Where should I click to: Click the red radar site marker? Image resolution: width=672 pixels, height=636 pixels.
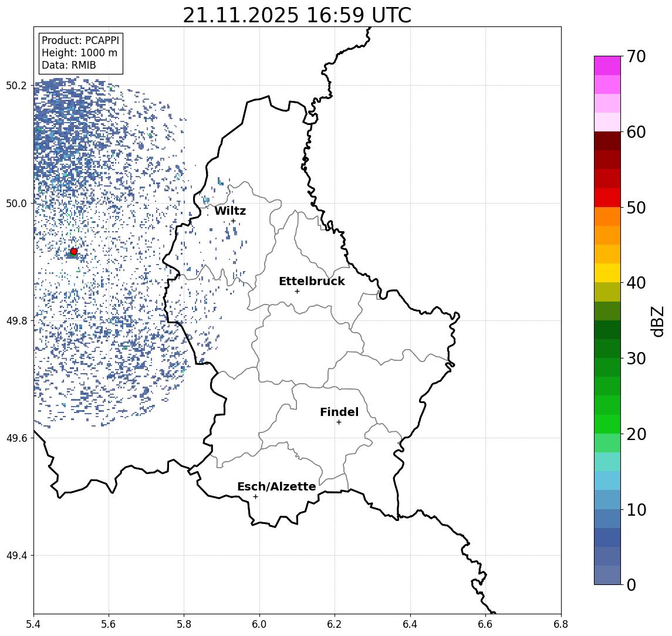tap(74, 252)
